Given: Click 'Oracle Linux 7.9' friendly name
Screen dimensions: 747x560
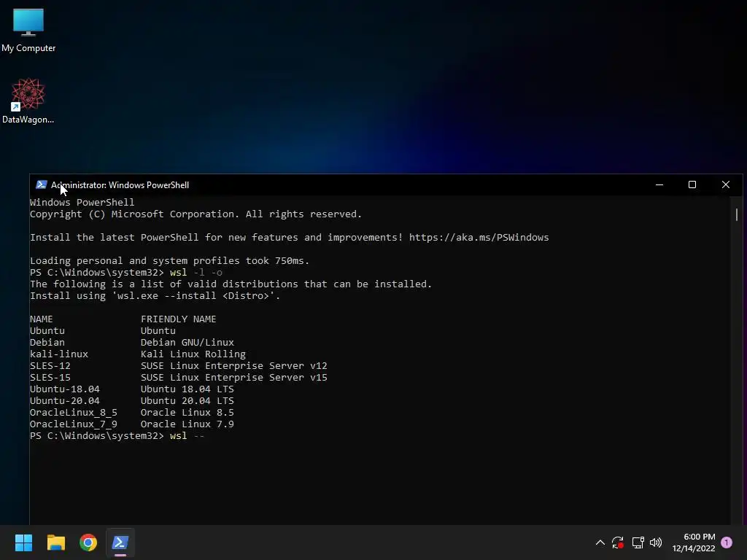Looking at the screenshot, I should [x=187, y=424].
